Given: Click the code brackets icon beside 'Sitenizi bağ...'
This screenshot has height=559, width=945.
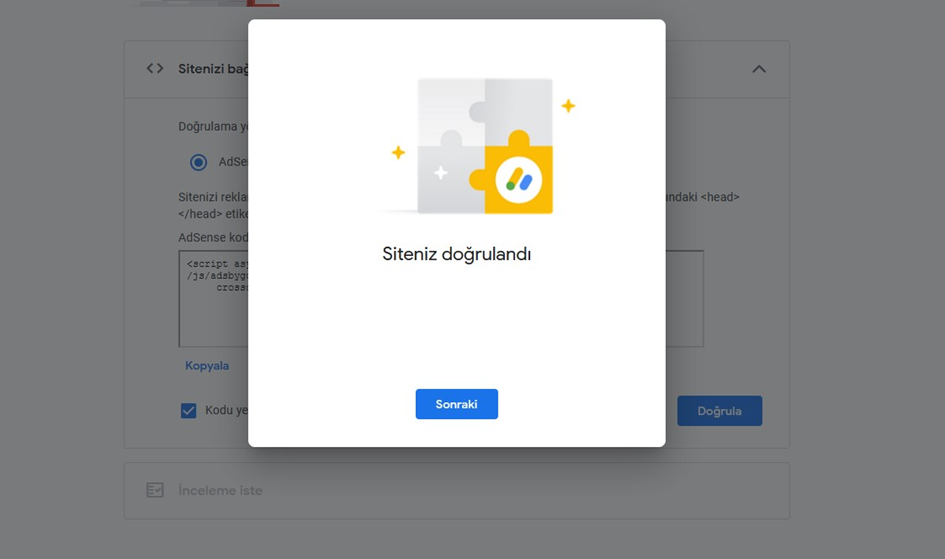Looking at the screenshot, I should 155,69.
